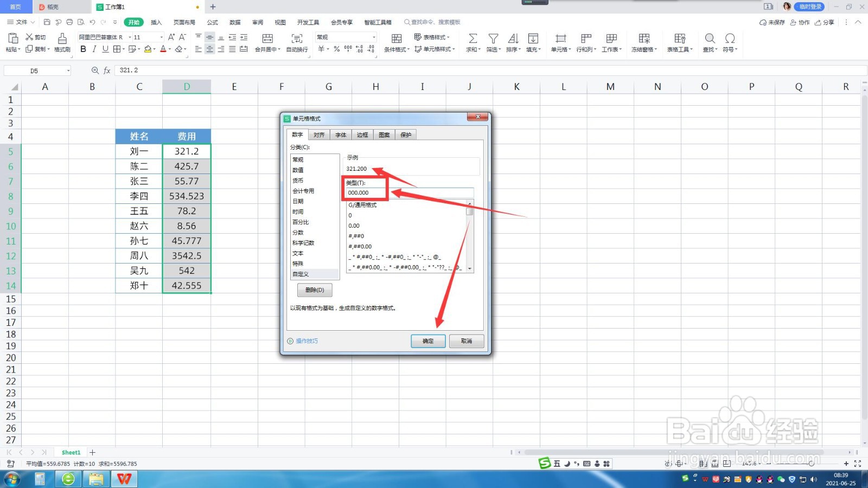Click the Freeze Panes (冻结窗格) icon

pyautogui.click(x=644, y=38)
